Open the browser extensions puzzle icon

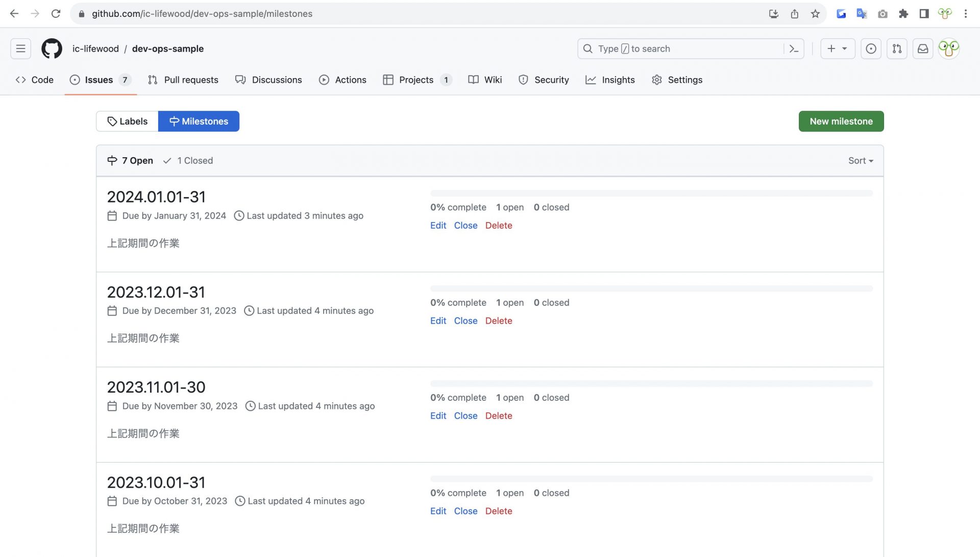[x=903, y=14]
